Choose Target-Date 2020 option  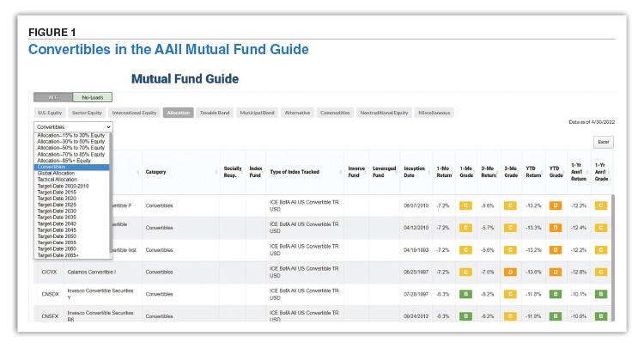pos(71,198)
